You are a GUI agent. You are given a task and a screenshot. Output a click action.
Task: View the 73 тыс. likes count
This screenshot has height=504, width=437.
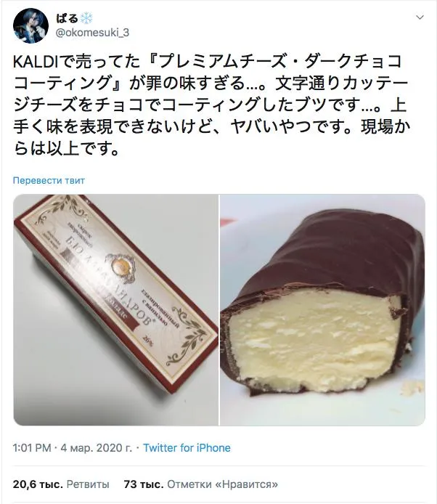pyautogui.click(x=144, y=484)
